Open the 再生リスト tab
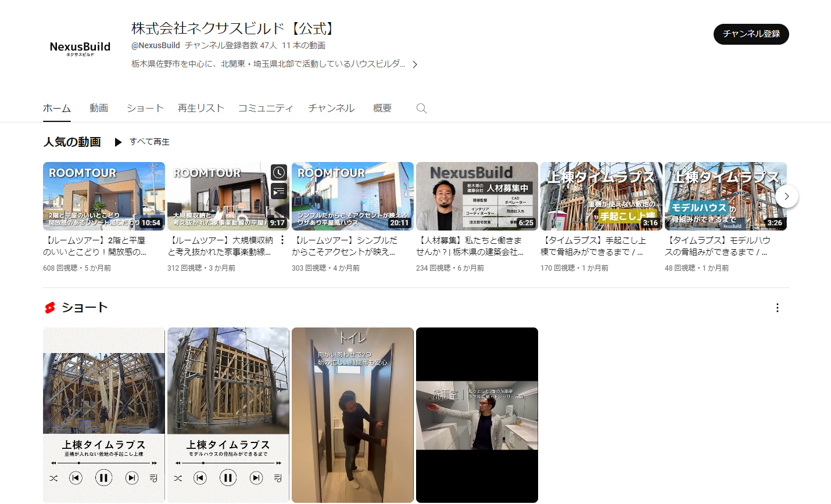This screenshot has width=831, height=504. click(201, 109)
